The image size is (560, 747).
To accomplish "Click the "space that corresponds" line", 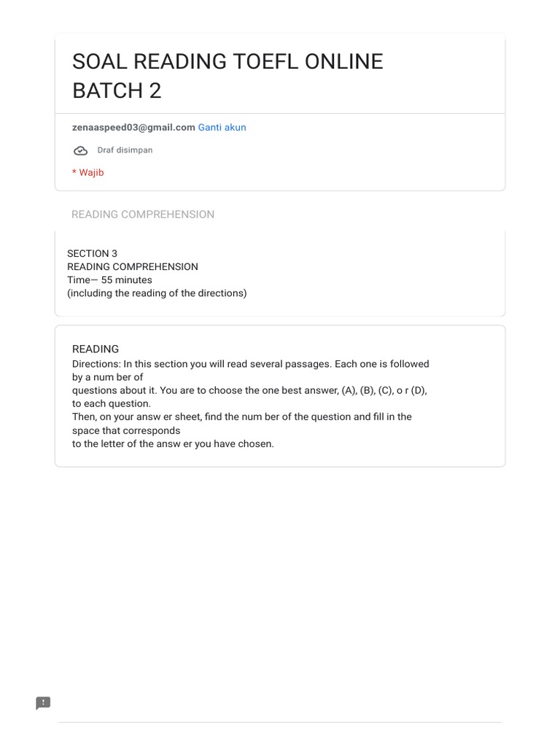I will tap(126, 430).
